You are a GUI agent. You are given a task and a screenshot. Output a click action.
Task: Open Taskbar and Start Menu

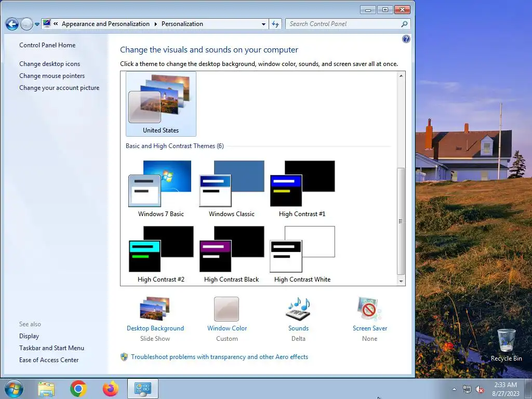tap(51, 348)
